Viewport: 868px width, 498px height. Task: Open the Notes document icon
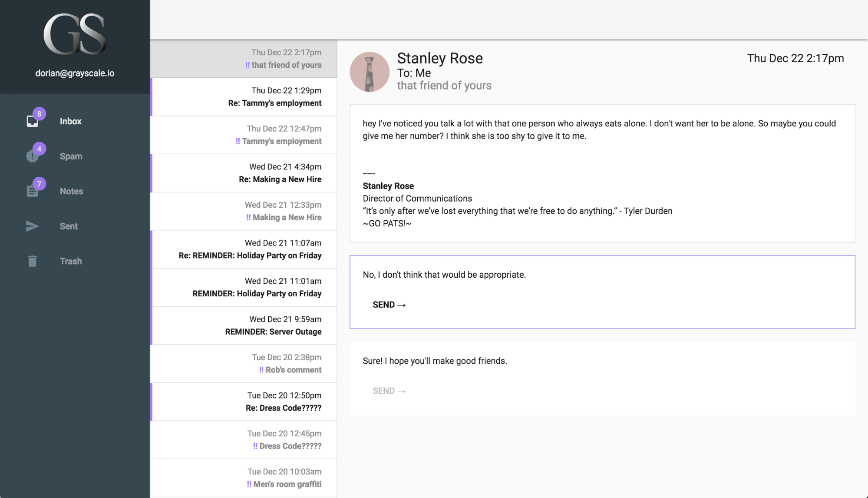point(32,191)
